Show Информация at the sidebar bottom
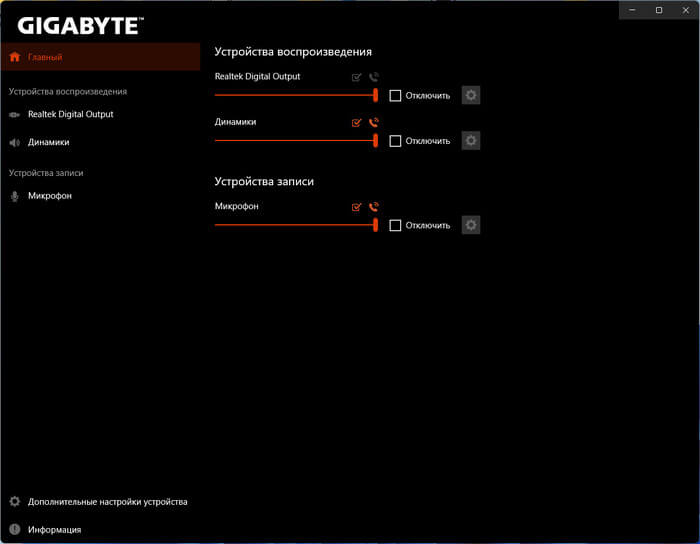 click(x=54, y=529)
